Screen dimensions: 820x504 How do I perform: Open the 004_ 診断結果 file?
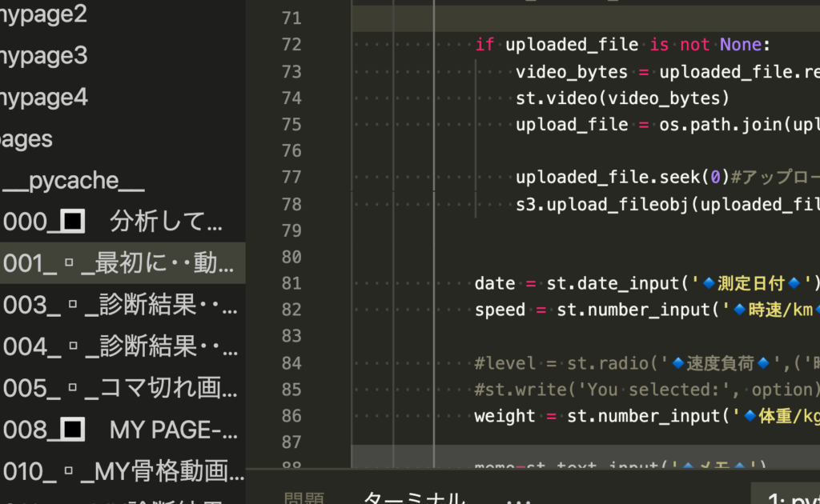[120, 346]
